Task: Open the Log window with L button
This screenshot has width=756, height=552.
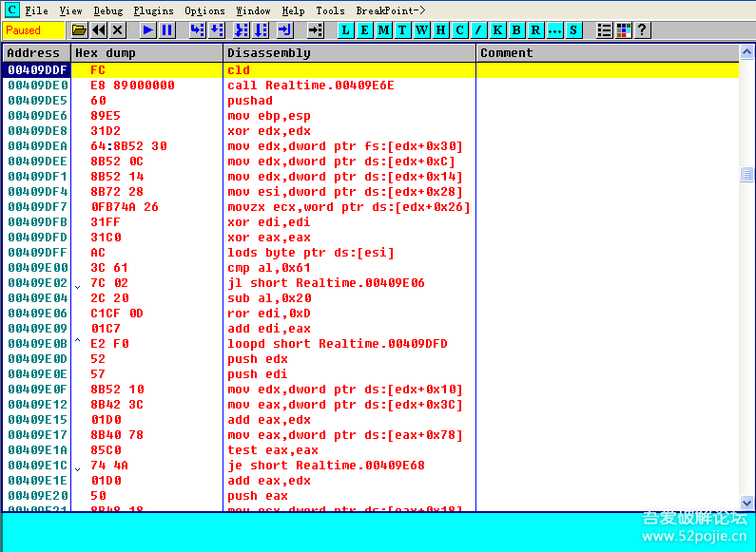Action: pos(345,30)
